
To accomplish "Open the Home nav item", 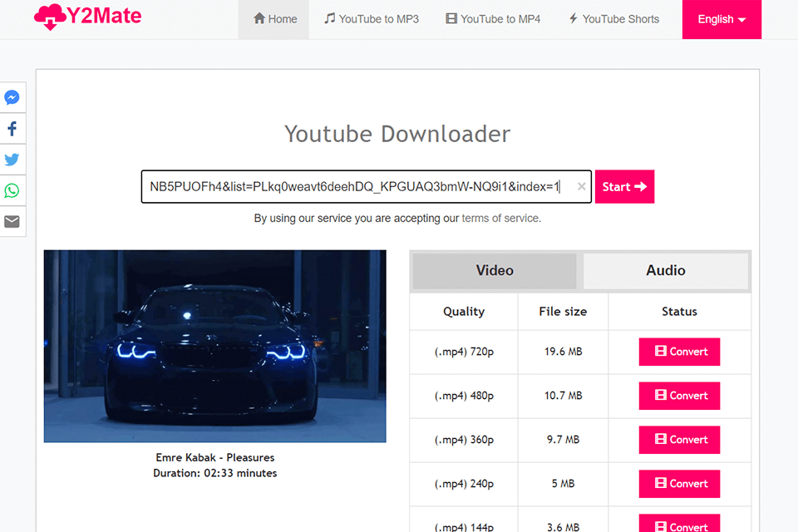I will 273,19.
